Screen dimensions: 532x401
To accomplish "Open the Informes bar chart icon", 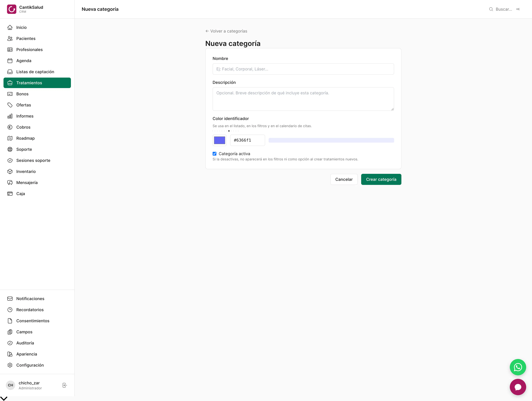I will point(10,116).
